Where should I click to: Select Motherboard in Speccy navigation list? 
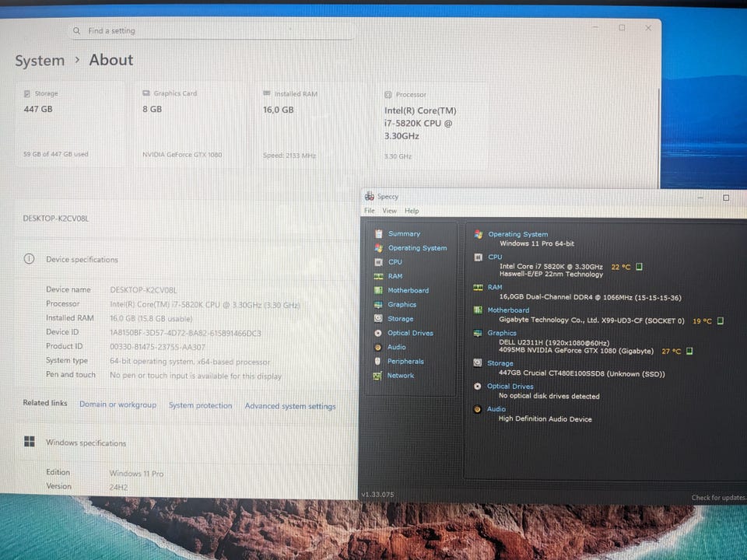click(x=408, y=290)
